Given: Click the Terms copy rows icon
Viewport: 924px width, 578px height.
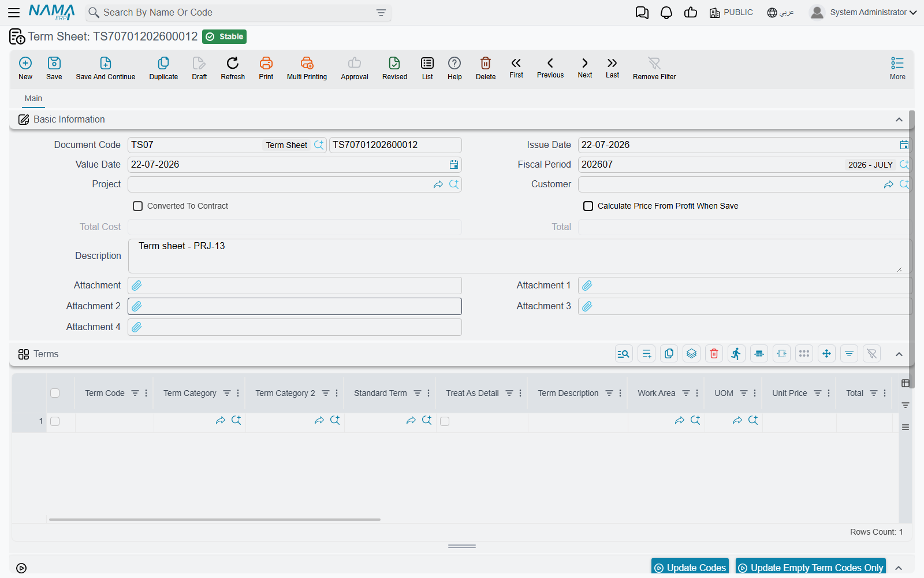Looking at the screenshot, I should [x=669, y=354].
